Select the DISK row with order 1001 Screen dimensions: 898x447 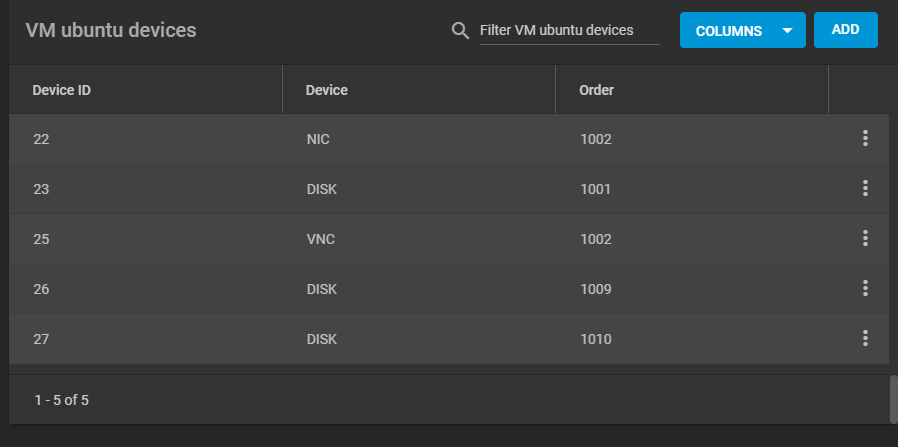(x=448, y=188)
